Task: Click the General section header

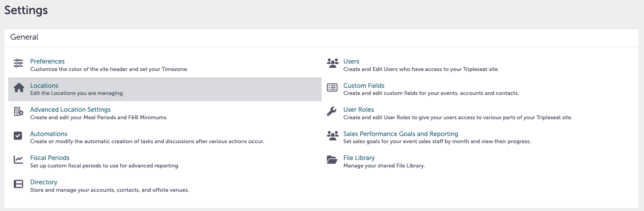Action: click(24, 37)
